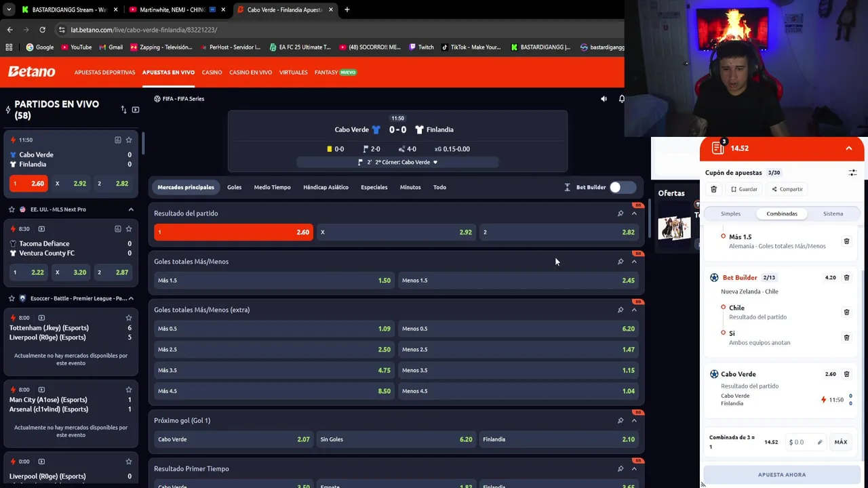868x488 pixels.
Task: Switch bet slip to Sistema tab
Action: pyautogui.click(x=833, y=214)
